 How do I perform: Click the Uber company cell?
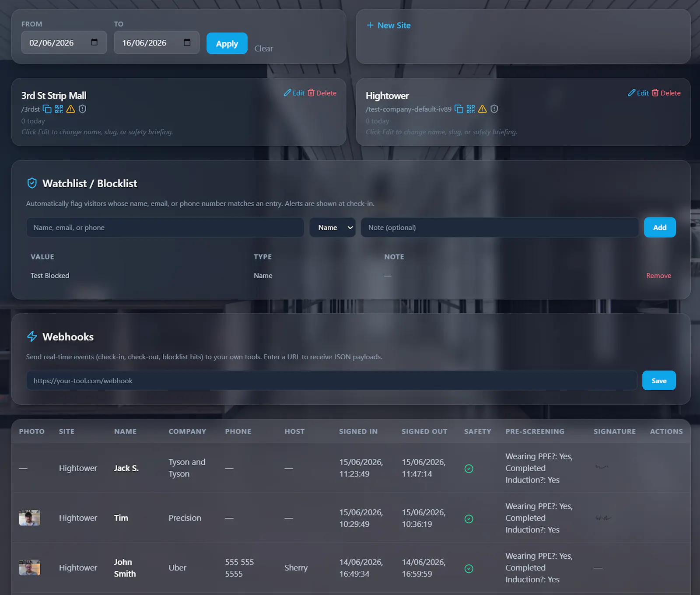click(x=178, y=568)
